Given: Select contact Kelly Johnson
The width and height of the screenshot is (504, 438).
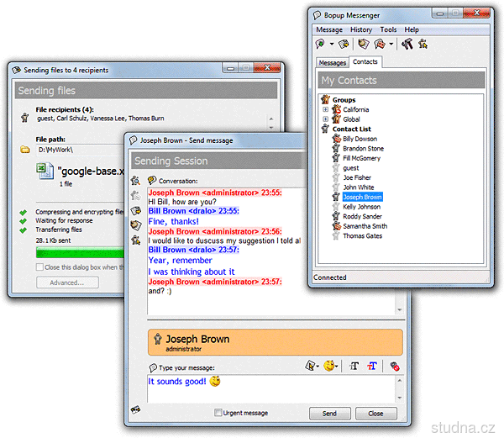Looking at the screenshot, I should [361, 207].
